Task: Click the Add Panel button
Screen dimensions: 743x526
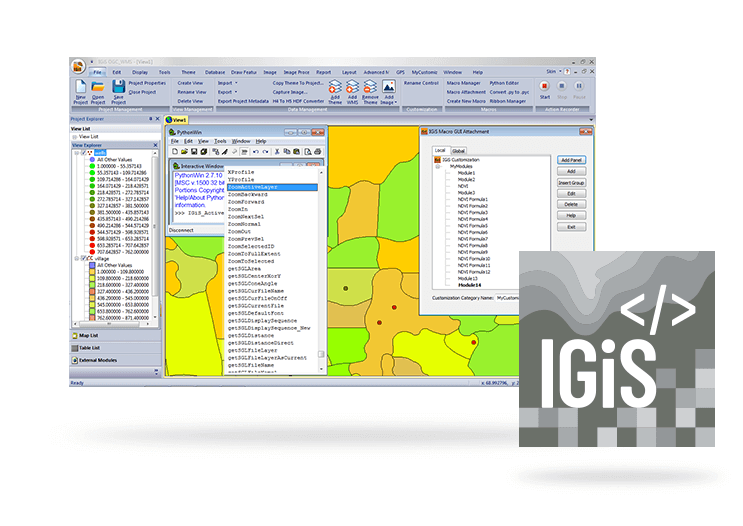Action: click(571, 160)
